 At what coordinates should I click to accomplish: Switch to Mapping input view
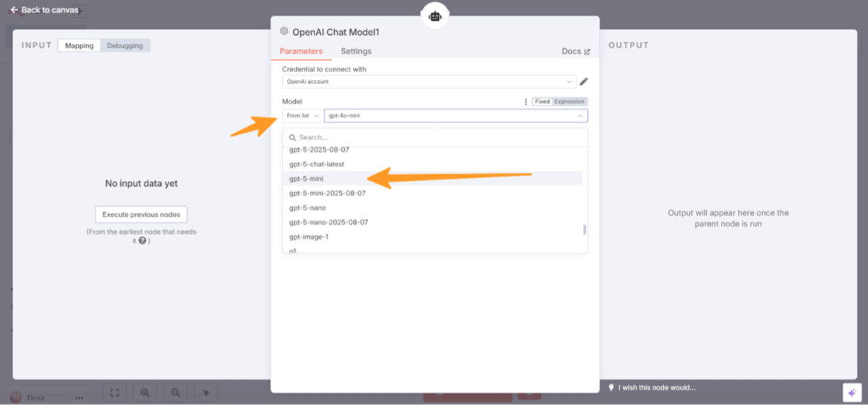coord(79,45)
